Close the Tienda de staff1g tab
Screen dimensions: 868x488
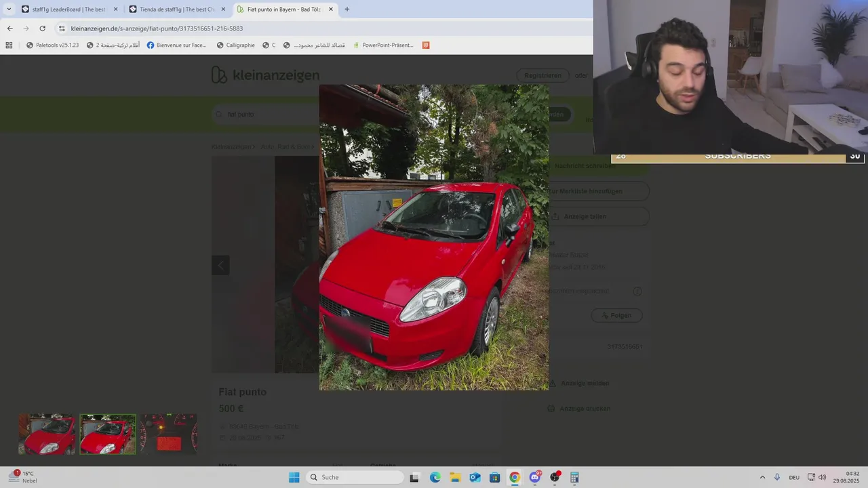coord(223,9)
